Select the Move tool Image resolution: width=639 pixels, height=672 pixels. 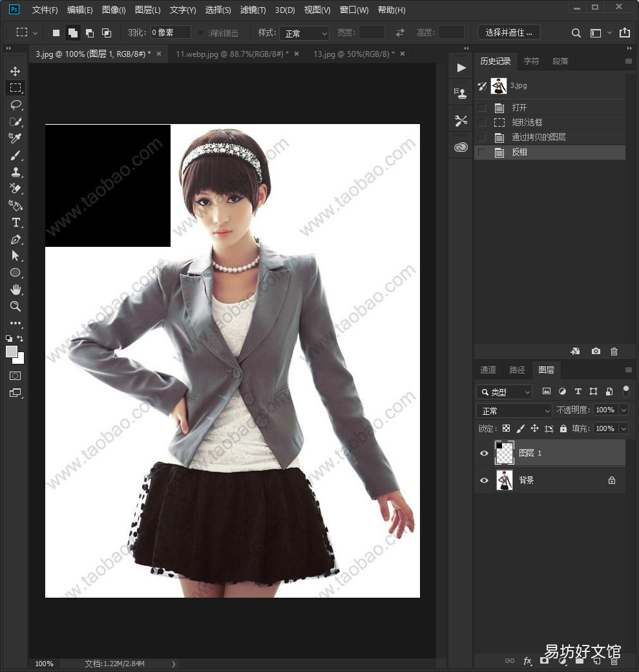(x=16, y=71)
